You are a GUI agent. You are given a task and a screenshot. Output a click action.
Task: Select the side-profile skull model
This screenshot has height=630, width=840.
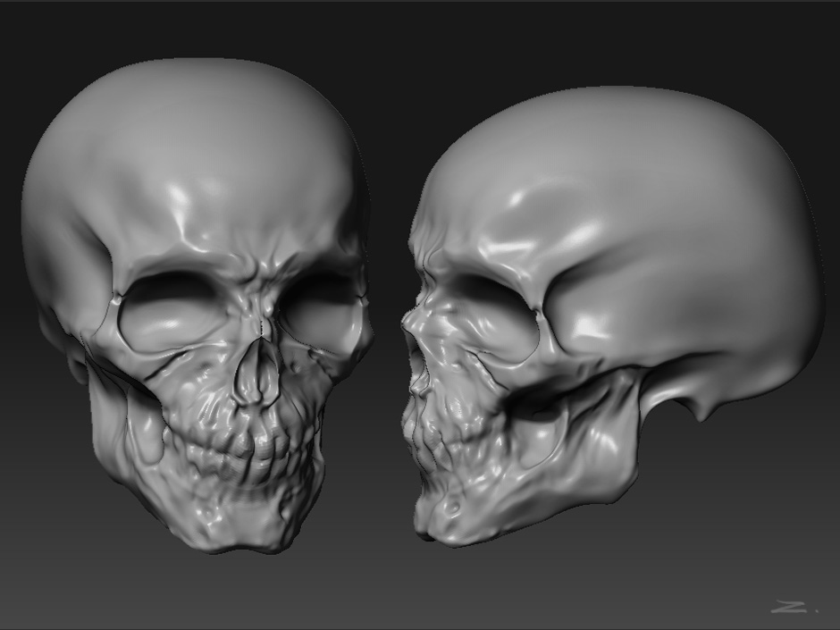point(612,316)
